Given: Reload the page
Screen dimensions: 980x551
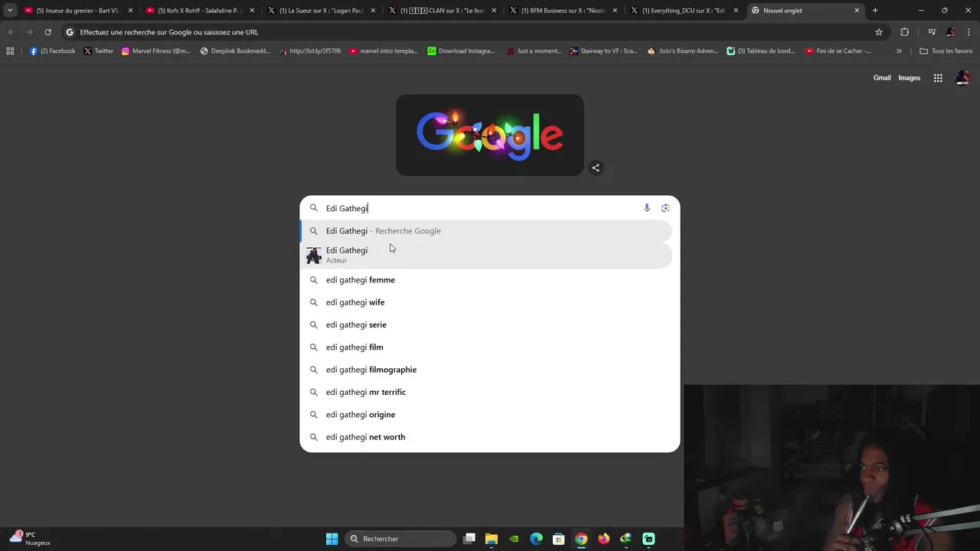Looking at the screenshot, I should pos(47,32).
